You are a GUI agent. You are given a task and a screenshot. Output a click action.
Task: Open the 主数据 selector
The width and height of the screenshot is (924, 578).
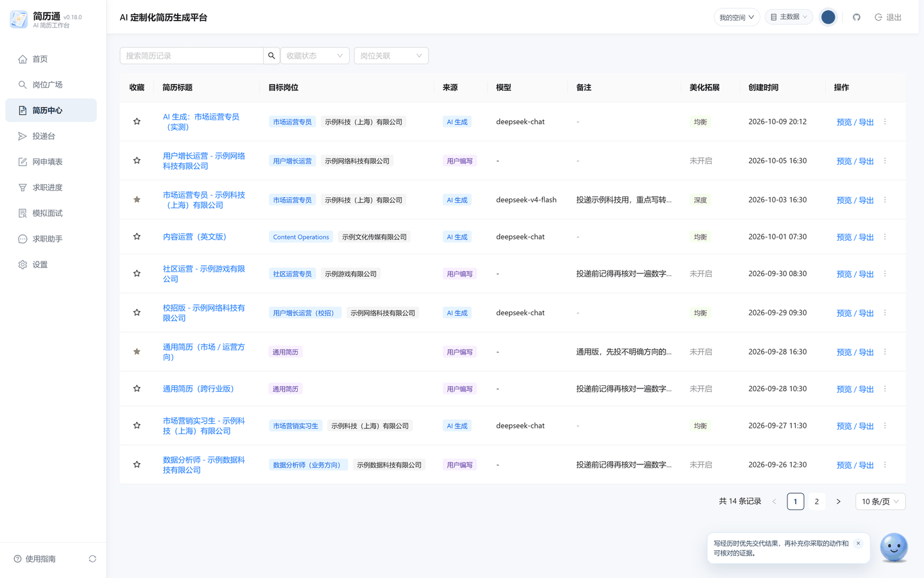click(789, 17)
